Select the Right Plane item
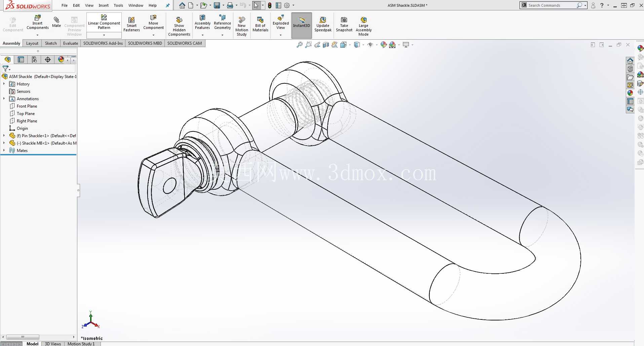The height and width of the screenshot is (346, 644). click(27, 121)
